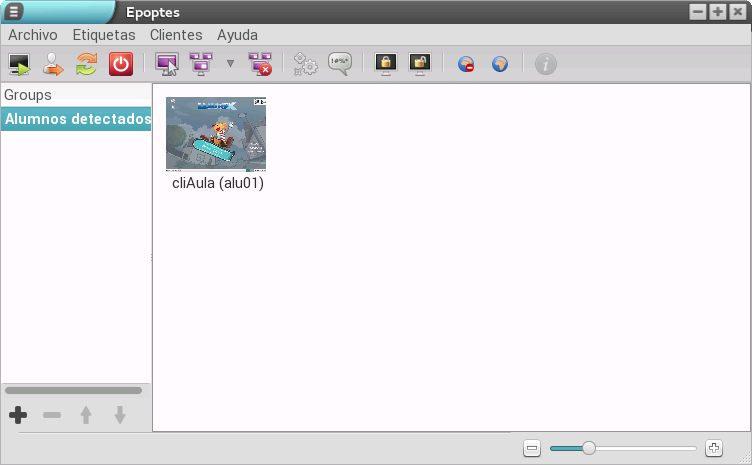
Task: Open the Clientes menu
Action: tap(176, 34)
